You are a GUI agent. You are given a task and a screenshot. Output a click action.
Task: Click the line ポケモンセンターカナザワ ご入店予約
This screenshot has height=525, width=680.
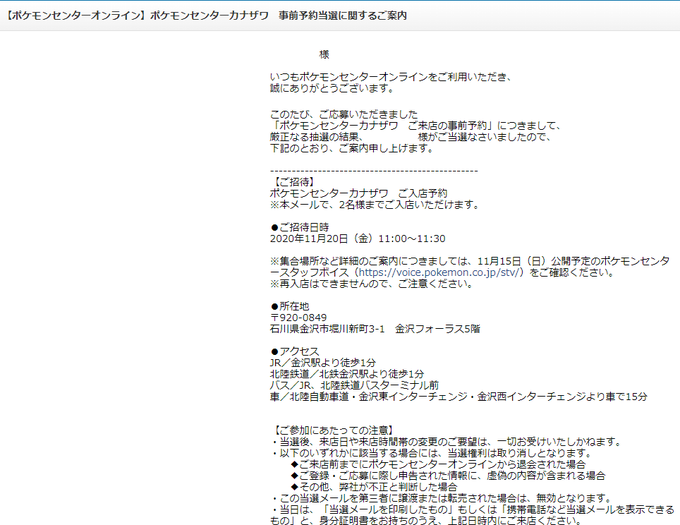point(358,193)
